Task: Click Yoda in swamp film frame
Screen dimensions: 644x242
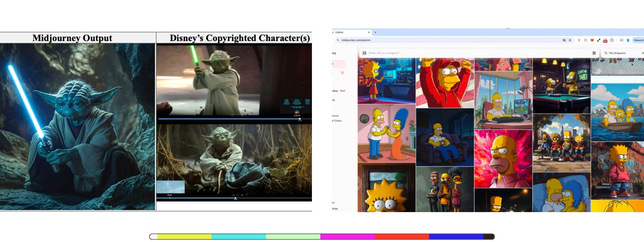Action: tap(234, 159)
